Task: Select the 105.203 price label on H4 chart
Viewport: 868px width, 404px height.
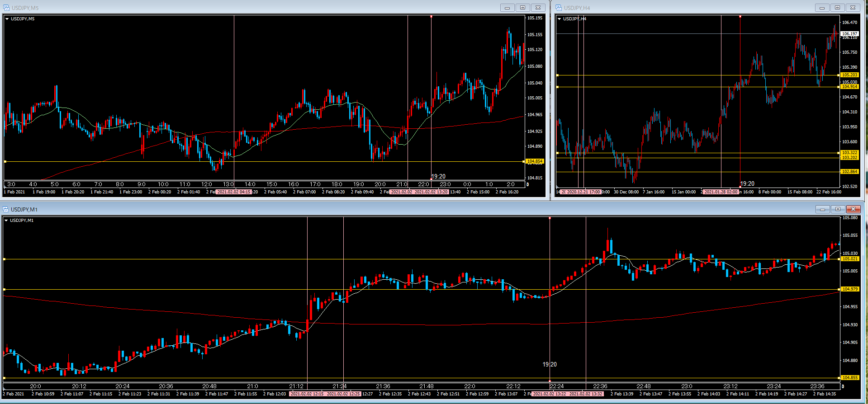Action: [x=849, y=75]
